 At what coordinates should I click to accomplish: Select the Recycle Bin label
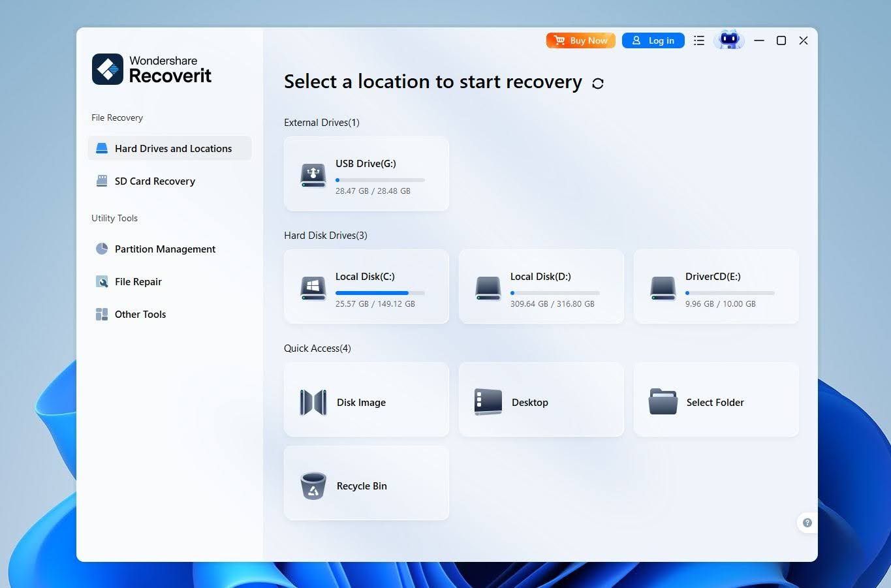[x=362, y=486]
